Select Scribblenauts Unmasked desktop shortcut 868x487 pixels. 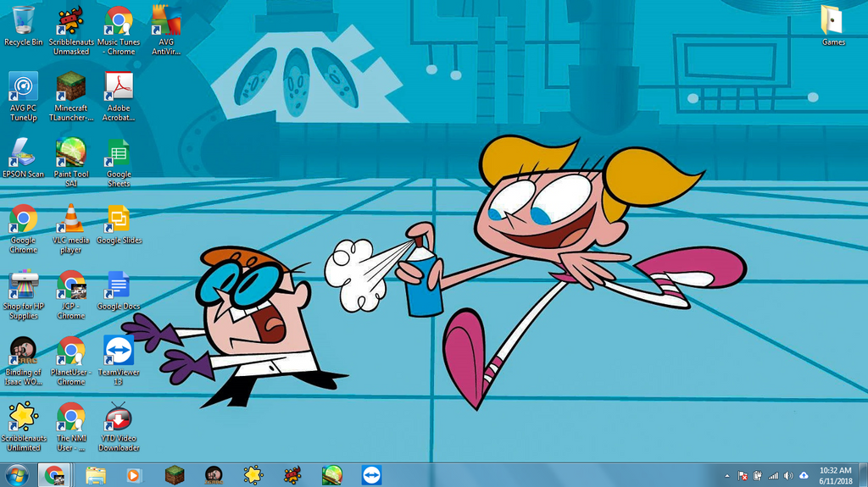click(71, 30)
